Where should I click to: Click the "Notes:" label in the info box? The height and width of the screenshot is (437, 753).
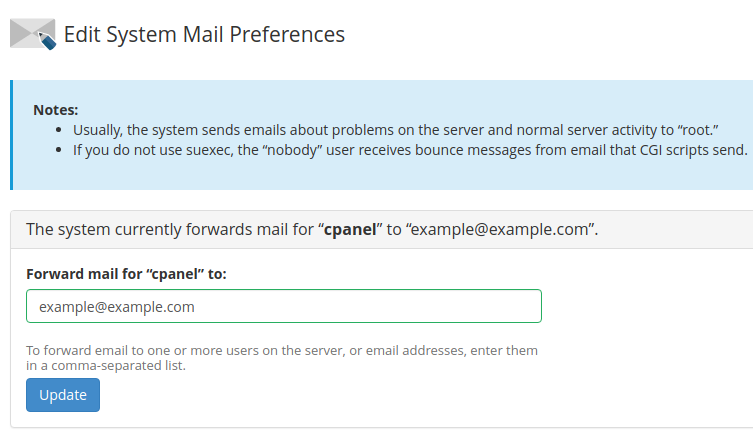[x=55, y=110]
